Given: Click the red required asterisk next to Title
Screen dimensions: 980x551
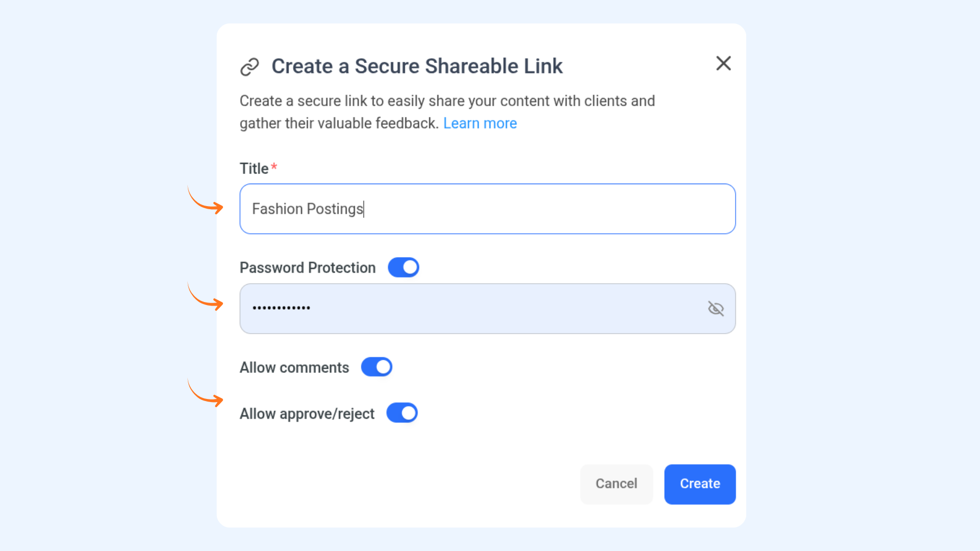Looking at the screenshot, I should click(x=274, y=167).
